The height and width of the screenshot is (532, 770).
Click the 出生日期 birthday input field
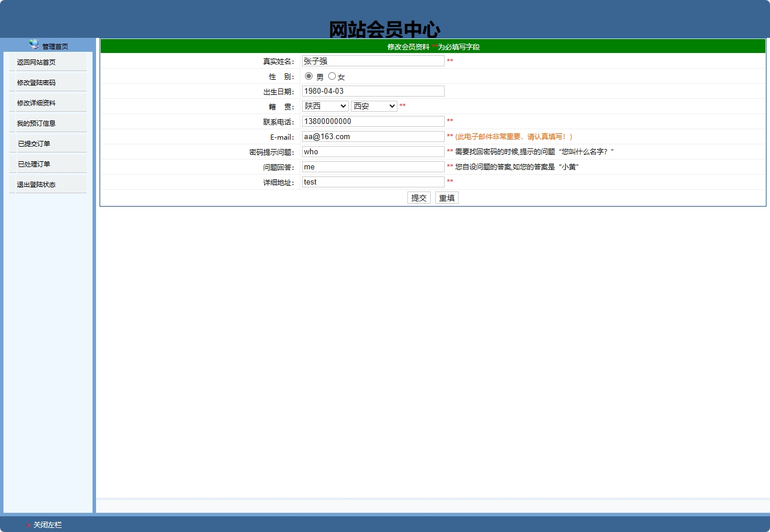[372, 91]
